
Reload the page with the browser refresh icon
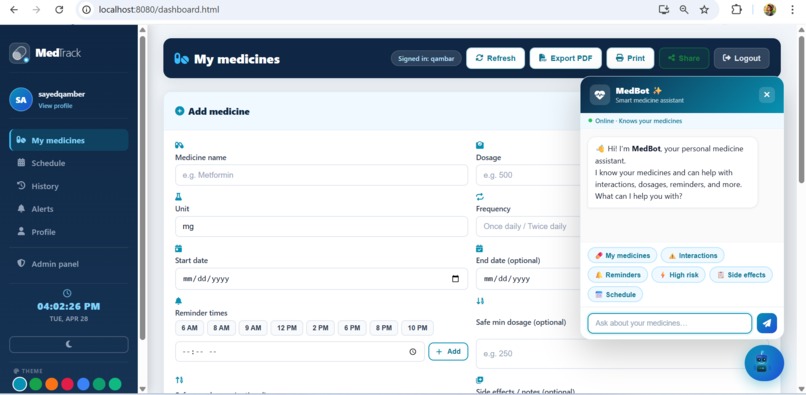[59, 9]
